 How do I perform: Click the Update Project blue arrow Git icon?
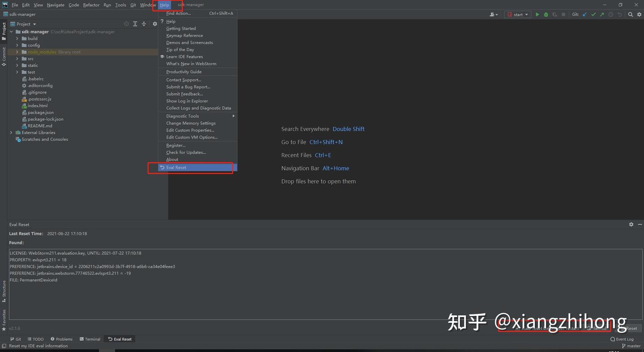coord(585,14)
